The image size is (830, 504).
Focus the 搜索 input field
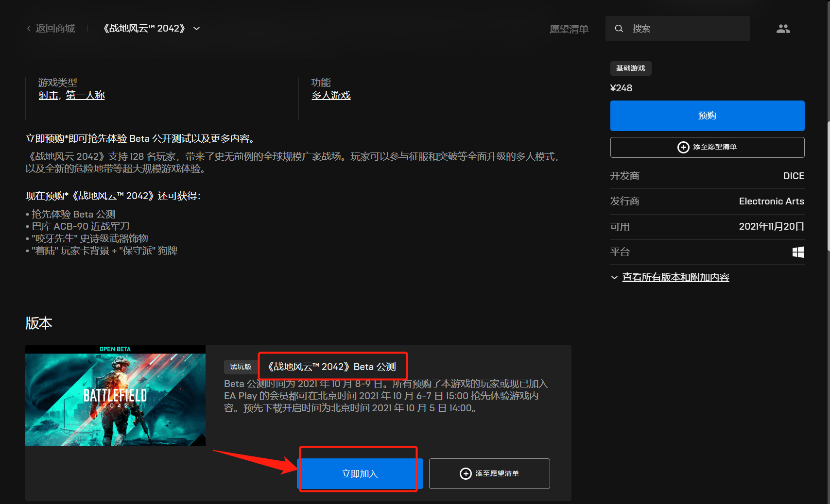(x=677, y=29)
